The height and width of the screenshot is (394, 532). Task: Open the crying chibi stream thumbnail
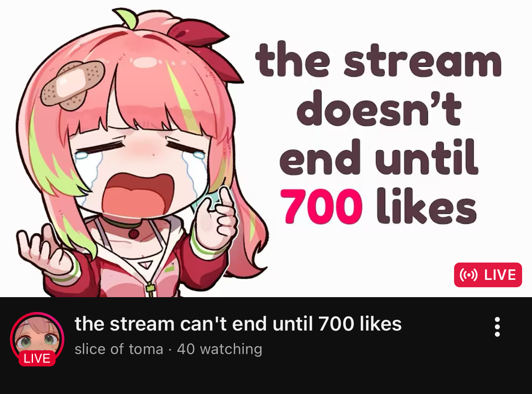click(266, 148)
